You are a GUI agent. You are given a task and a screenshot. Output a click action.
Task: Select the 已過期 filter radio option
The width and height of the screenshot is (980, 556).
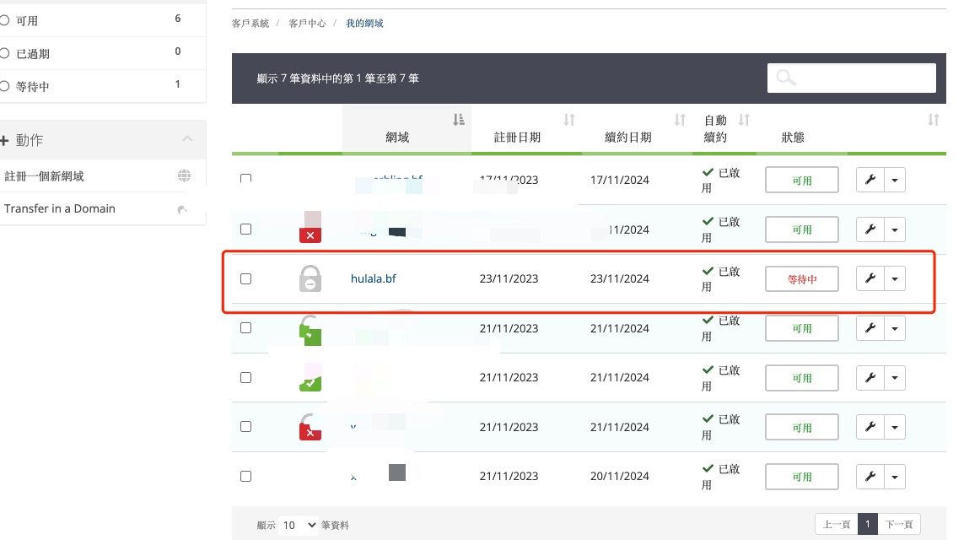pos(4,53)
